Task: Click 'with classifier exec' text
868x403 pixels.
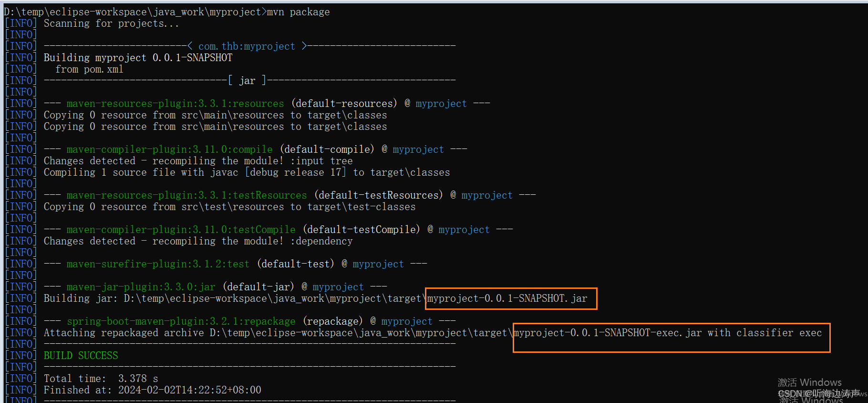Action: click(x=765, y=333)
